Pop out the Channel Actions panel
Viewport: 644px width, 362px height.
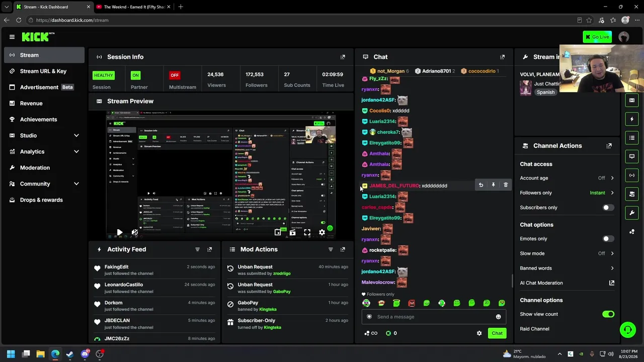click(x=609, y=146)
